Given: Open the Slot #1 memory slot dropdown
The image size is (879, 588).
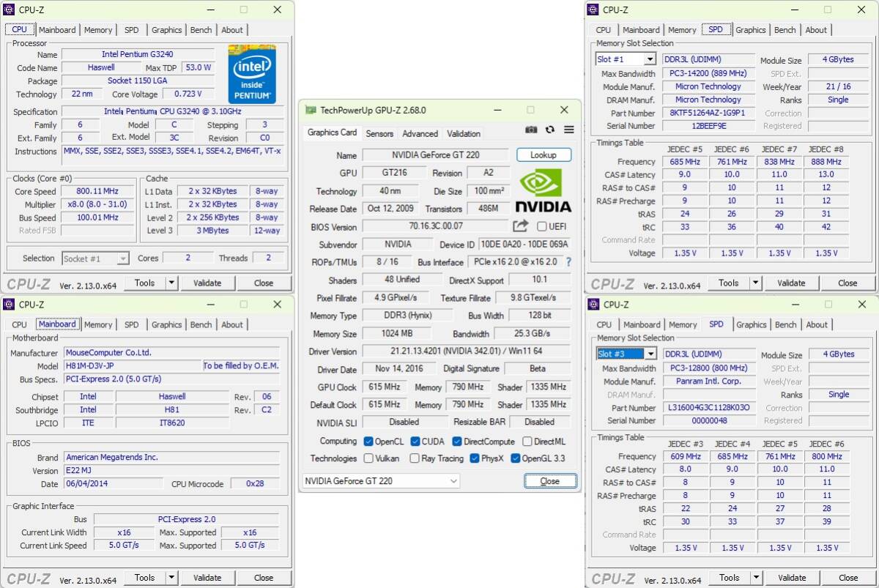Looking at the screenshot, I should coord(650,59).
